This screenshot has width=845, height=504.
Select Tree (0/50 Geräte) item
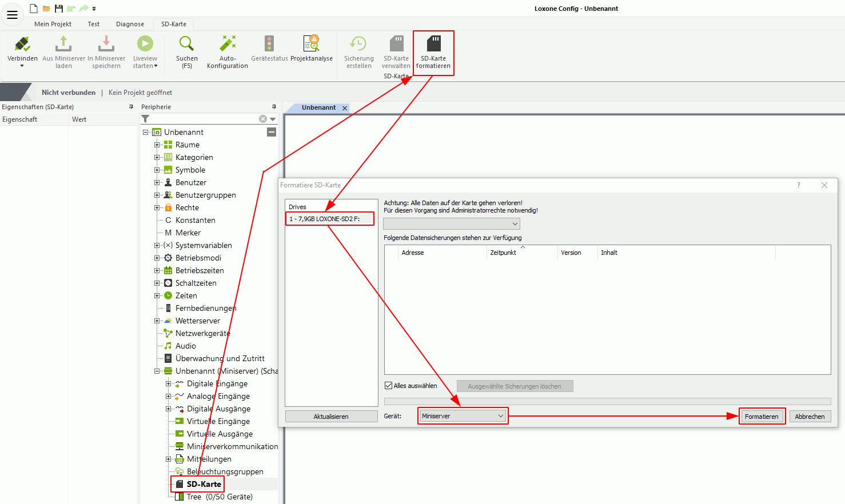tap(220, 497)
